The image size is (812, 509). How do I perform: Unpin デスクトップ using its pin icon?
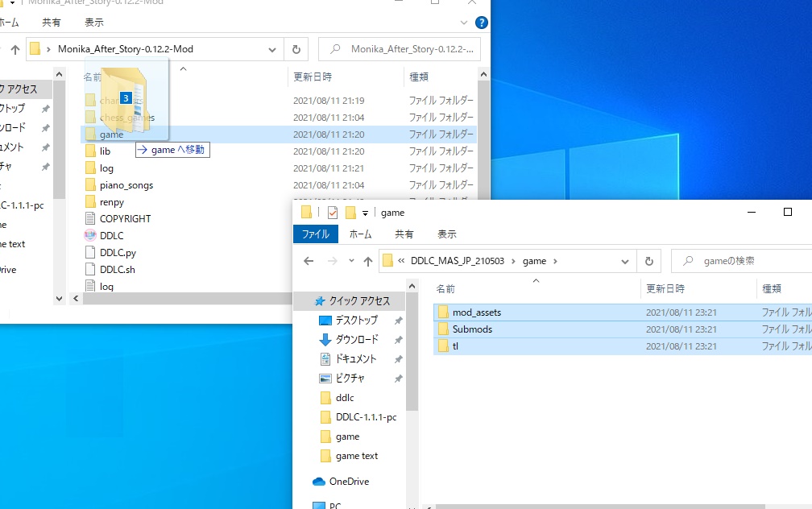tap(398, 321)
